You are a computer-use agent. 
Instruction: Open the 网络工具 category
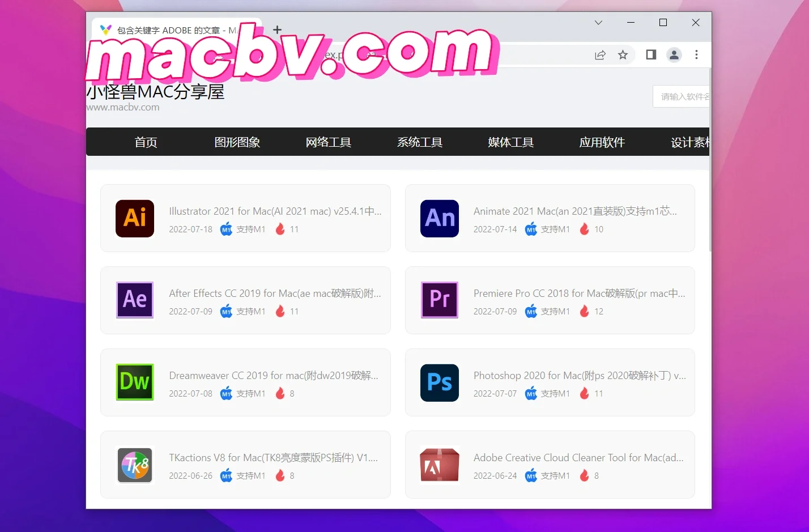click(329, 142)
